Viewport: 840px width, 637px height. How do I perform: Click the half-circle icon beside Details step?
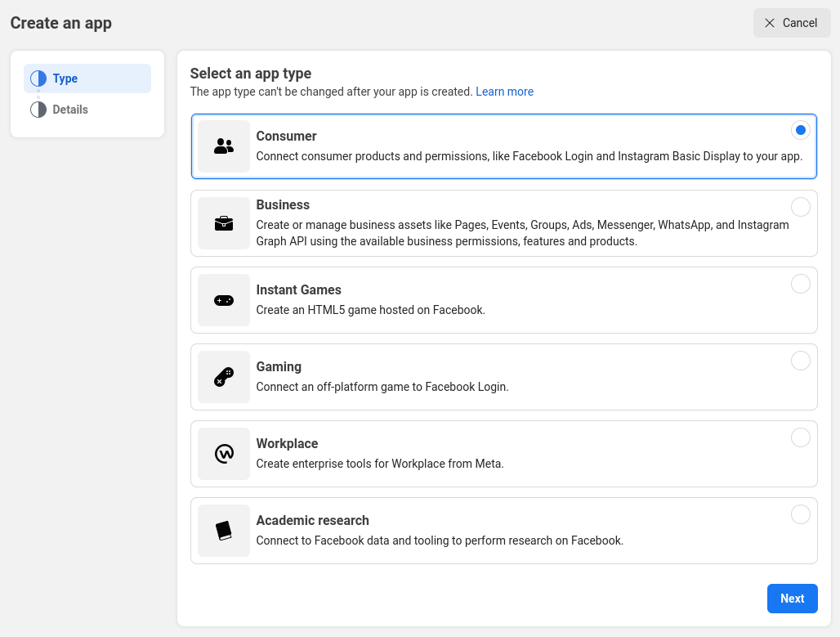click(x=38, y=110)
